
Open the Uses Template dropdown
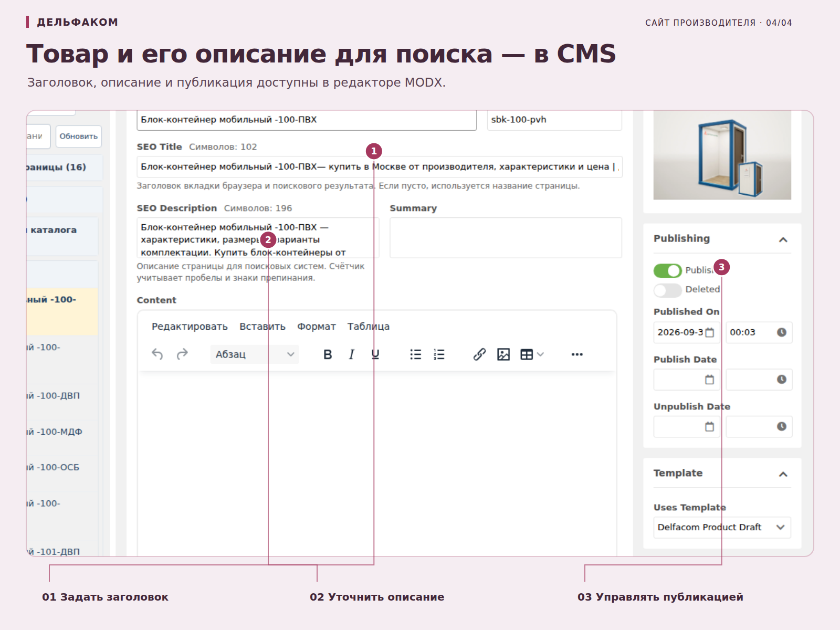(722, 527)
